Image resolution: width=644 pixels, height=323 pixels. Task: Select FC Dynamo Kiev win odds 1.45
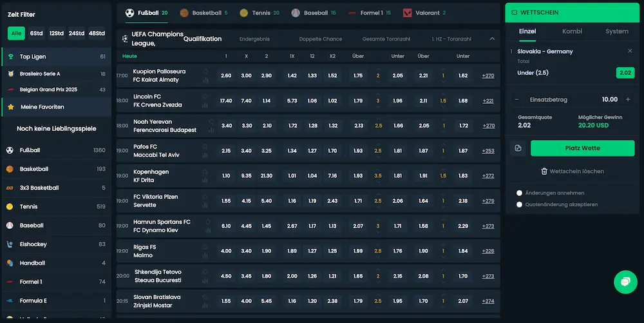(267, 226)
